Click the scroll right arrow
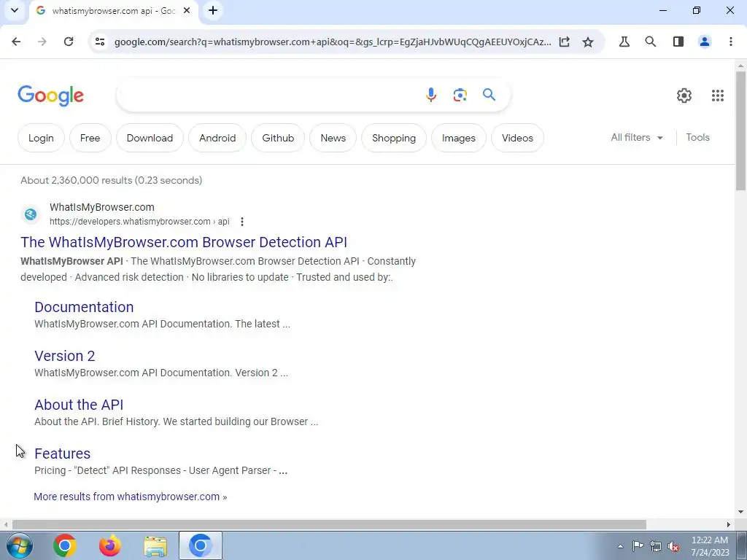747x560 pixels. point(729,524)
